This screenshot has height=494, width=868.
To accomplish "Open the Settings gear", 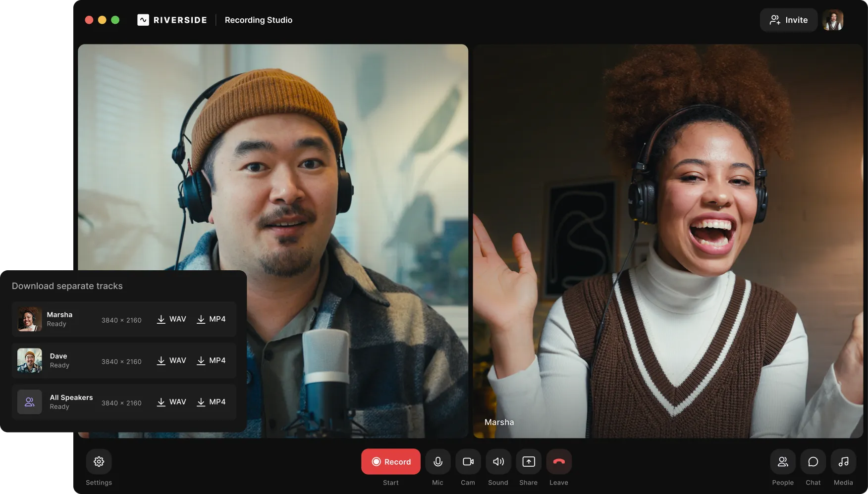I will (x=99, y=461).
